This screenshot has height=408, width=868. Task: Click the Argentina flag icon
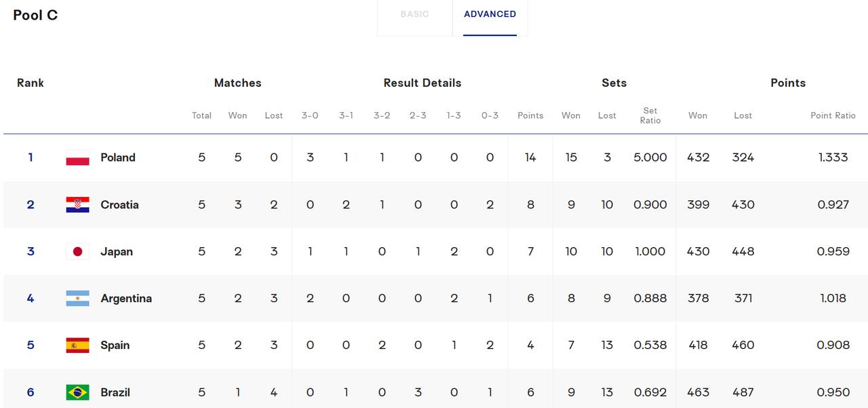[x=77, y=298]
